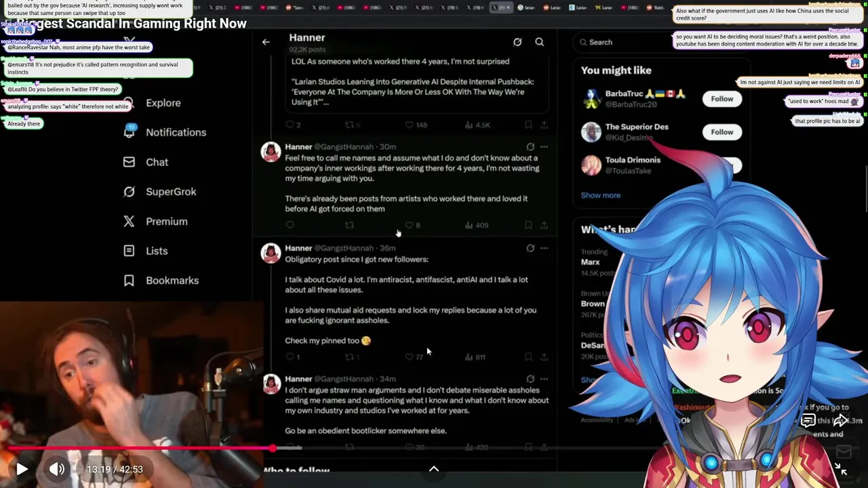Image resolution: width=868 pixels, height=488 pixels.
Task: Open more options on the 30m tweet
Action: (x=544, y=146)
